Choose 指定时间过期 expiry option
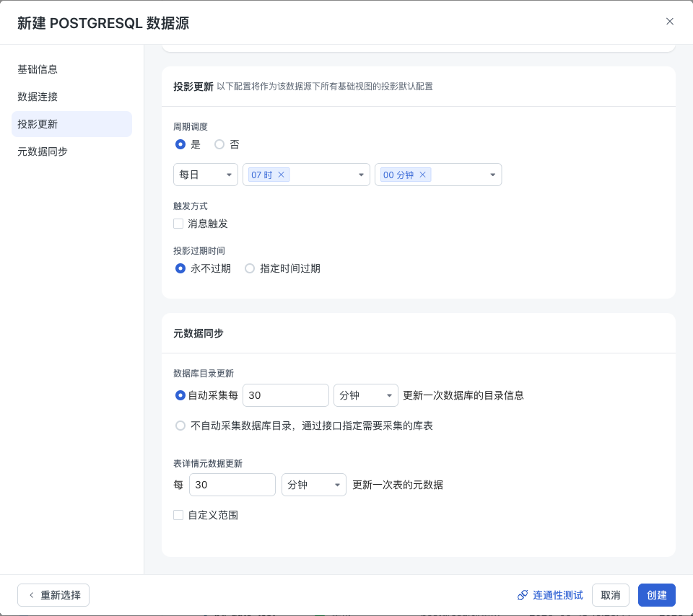The height and width of the screenshot is (616, 693). (250, 268)
